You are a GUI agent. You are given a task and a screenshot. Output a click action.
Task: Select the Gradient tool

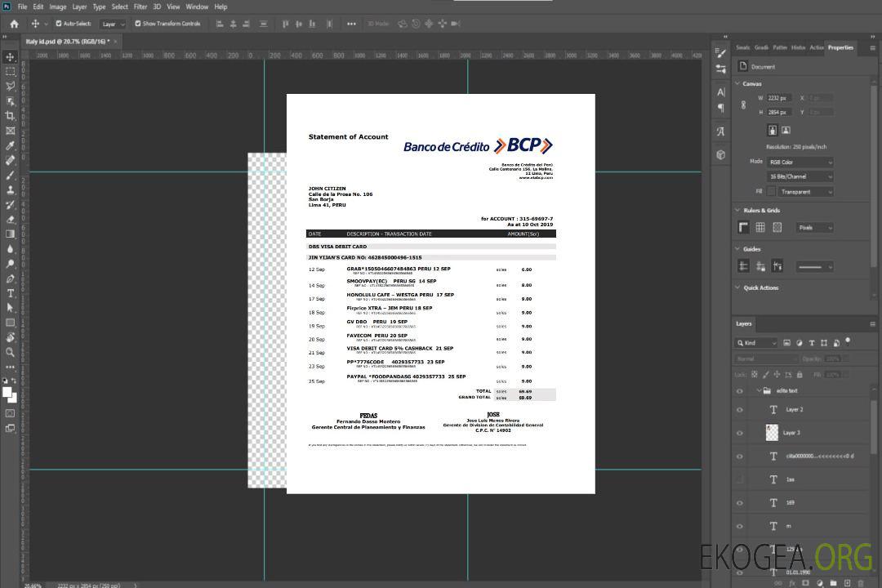(x=10, y=234)
